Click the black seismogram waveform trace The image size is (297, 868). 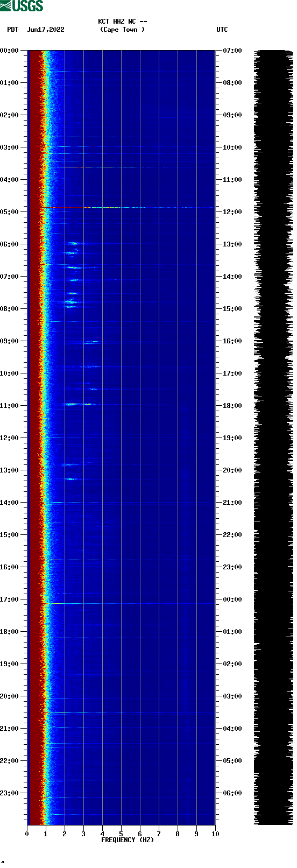coord(273,437)
